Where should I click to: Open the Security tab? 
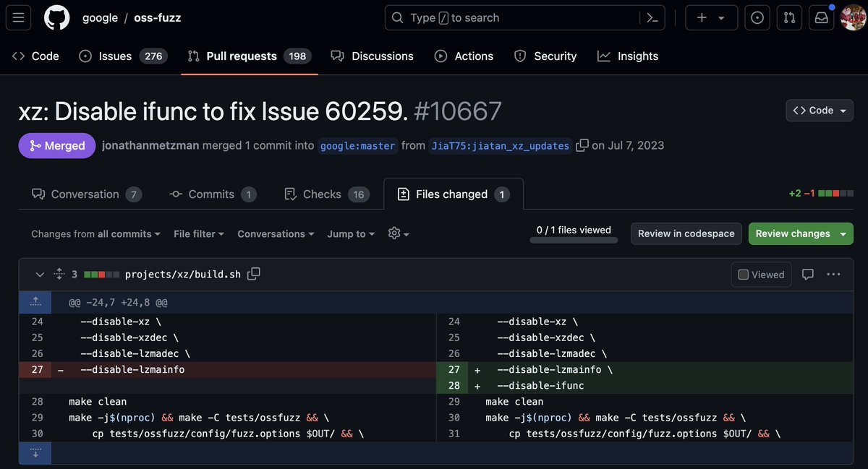coord(545,56)
